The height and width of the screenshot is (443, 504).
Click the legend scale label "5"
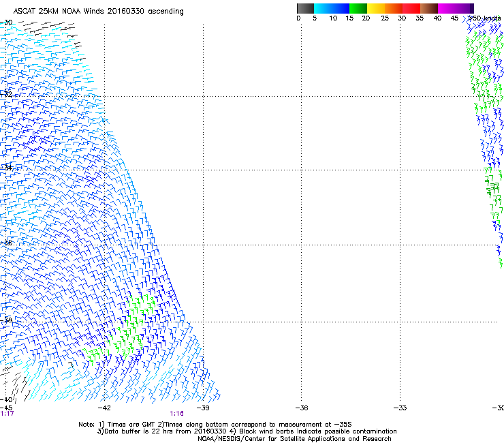click(315, 18)
